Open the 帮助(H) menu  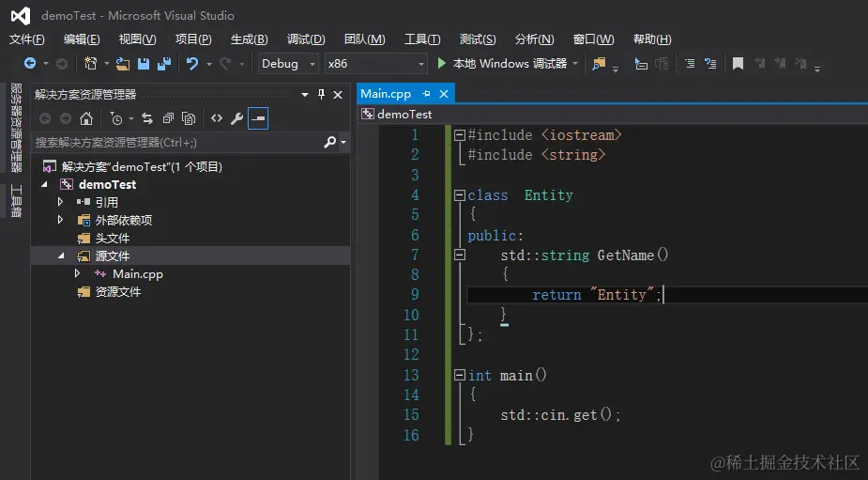point(652,39)
